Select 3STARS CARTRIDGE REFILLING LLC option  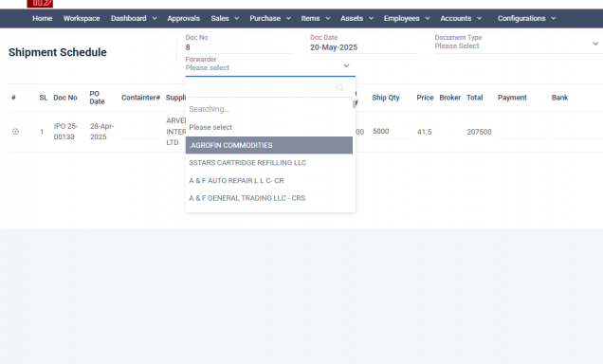tap(269, 163)
